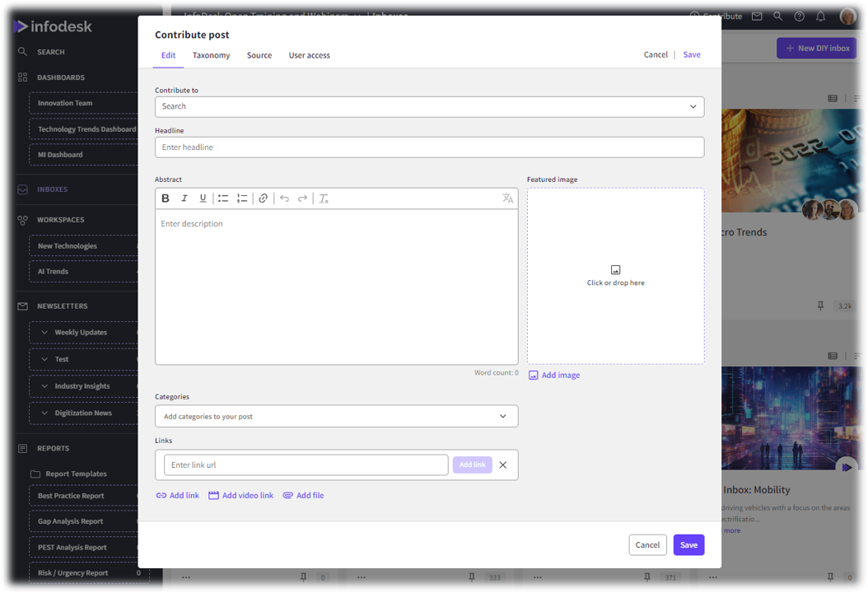Open the Contribute to dropdown
This screenshot has width=868, height=593.
[429, 106]
